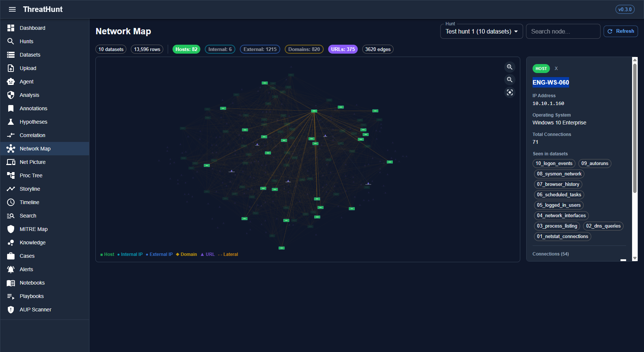The image size is (644, 352).
Task: Go to the Dashboard page
Action: click(x=32, y=28)
